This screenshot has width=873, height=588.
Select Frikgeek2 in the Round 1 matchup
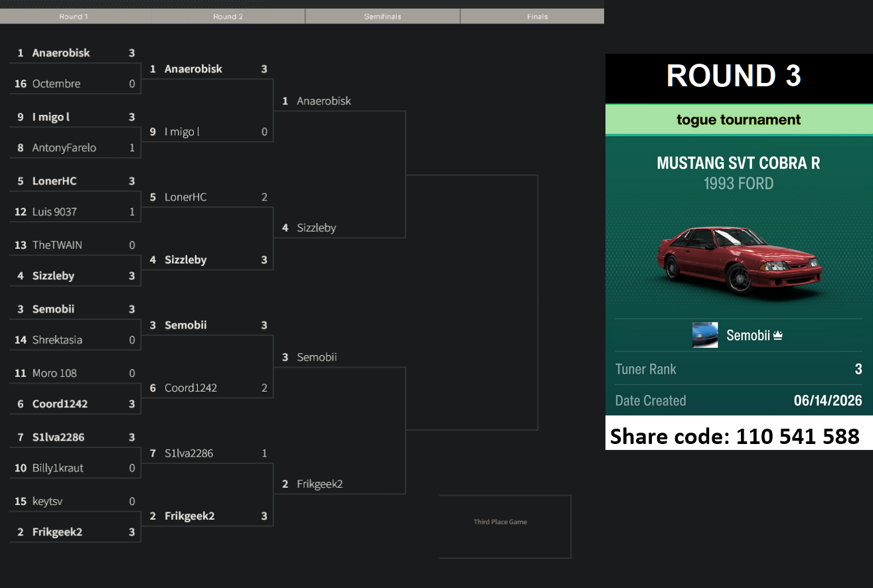pos(57,532)
